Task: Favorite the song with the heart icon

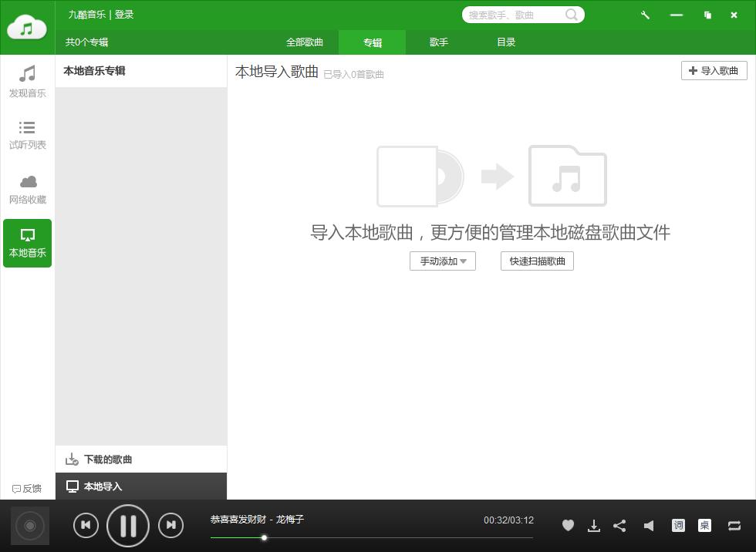Action: click(568, 525)
